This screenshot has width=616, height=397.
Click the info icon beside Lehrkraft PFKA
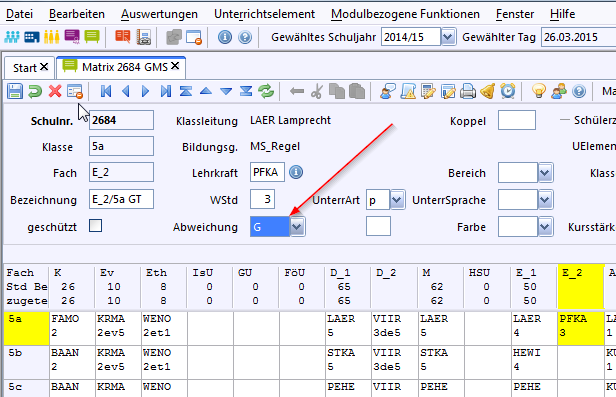coord(296,172)
